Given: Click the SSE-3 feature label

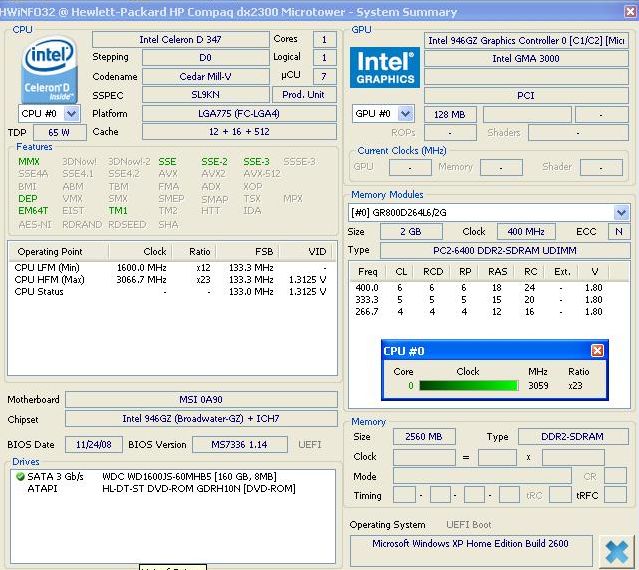Looking at the screenshot, I should click(256, 161).
